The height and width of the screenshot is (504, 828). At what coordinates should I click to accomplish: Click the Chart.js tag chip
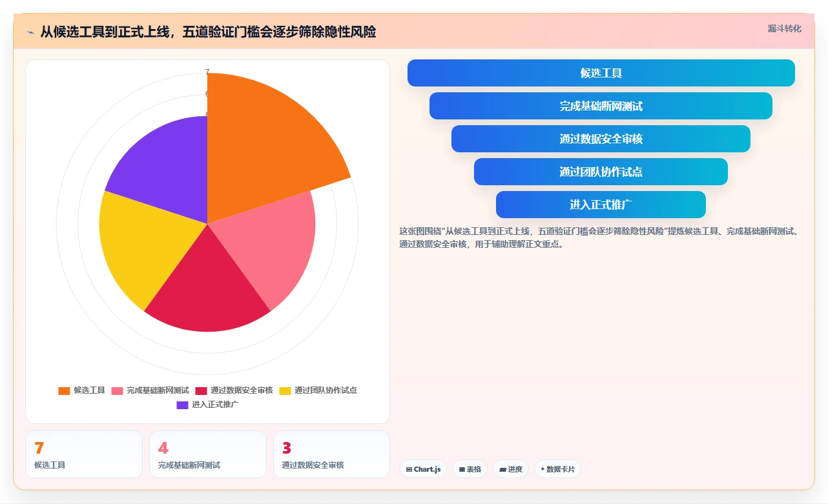point(423,469)
